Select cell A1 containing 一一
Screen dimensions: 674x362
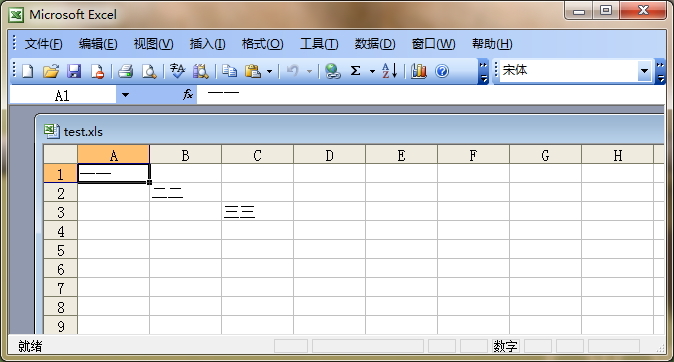point(113,173)
